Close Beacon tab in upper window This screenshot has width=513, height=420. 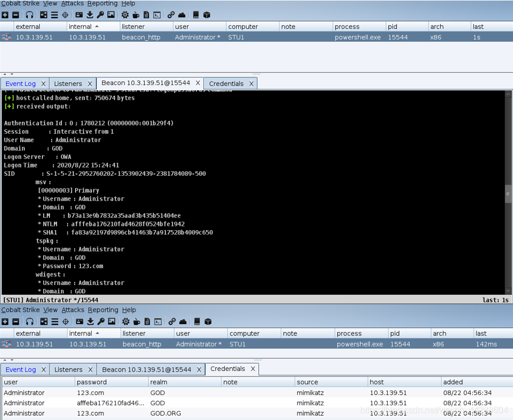coord(197,83)
